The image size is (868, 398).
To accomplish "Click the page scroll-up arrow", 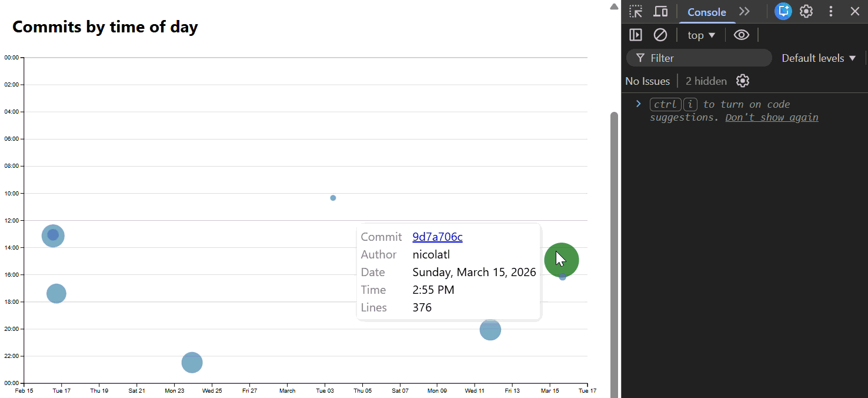I will tap(614, 6).
